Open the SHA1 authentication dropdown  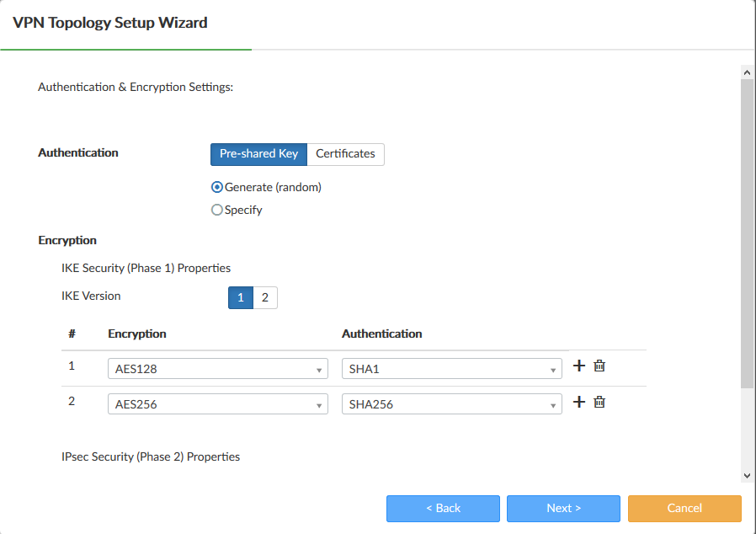tap(451, 369)
